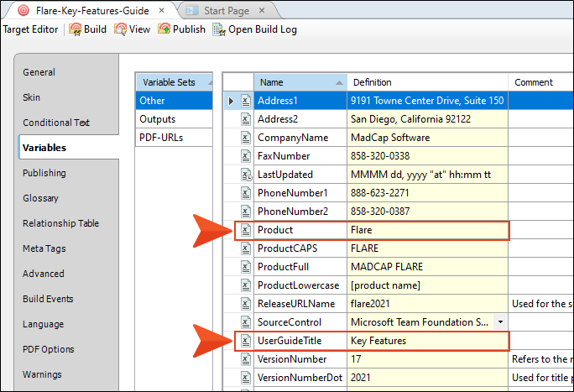
Task: Select the Other variable set
Action: point(174,101)
